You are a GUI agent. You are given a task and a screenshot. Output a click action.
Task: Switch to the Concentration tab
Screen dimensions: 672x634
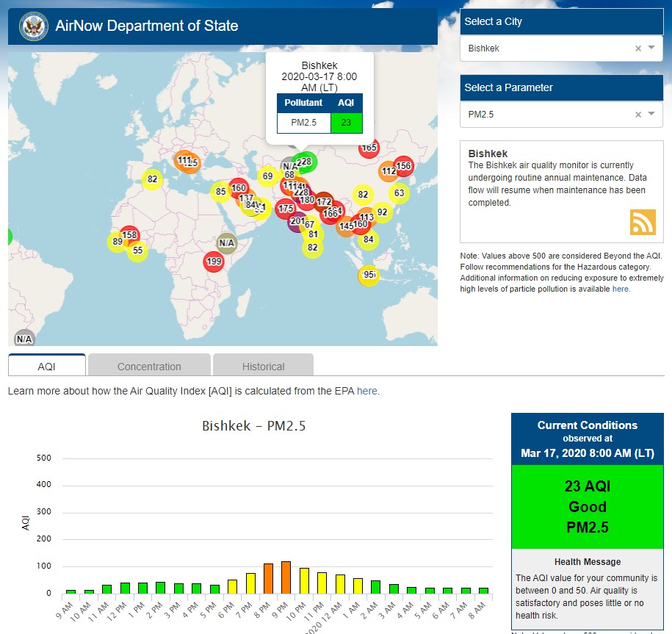tap(149, 366)
